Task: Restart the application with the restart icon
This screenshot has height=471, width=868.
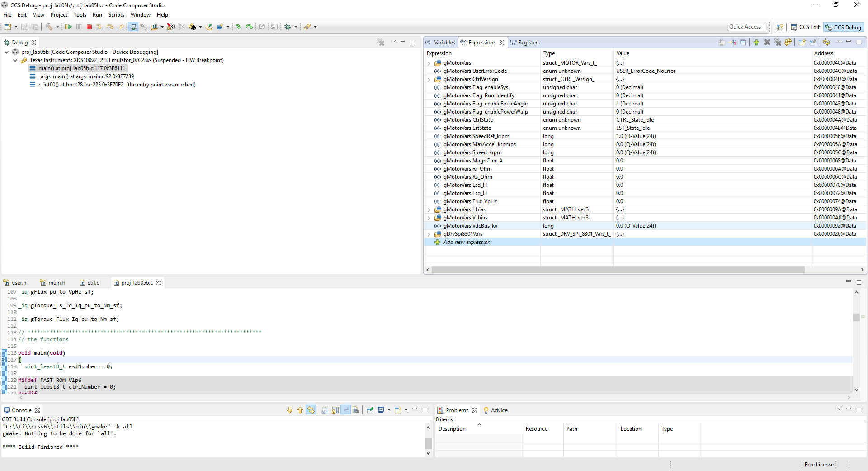Action: [209, 27]
